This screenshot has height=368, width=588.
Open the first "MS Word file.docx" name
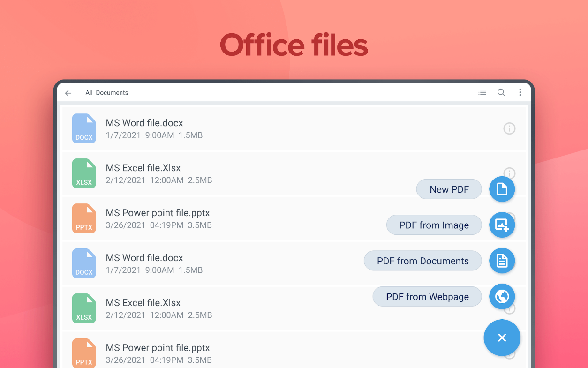click(x=144, y=123)
